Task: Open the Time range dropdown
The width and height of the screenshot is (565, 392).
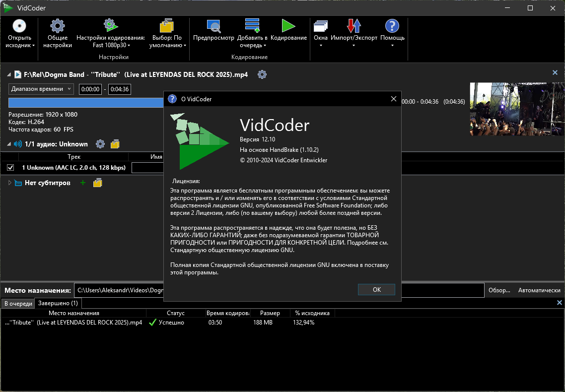Action: pyautogui.click(x=41, y=89)
